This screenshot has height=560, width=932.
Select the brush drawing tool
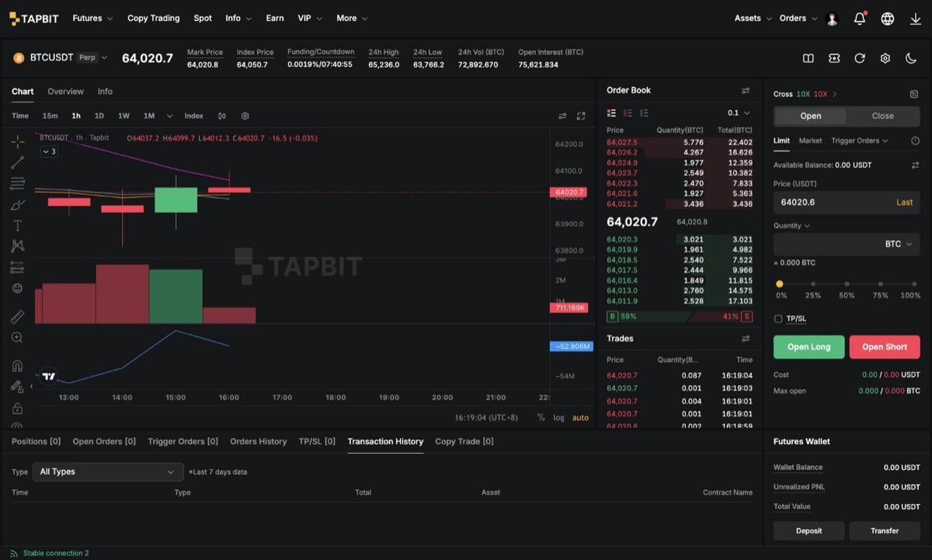17,204
